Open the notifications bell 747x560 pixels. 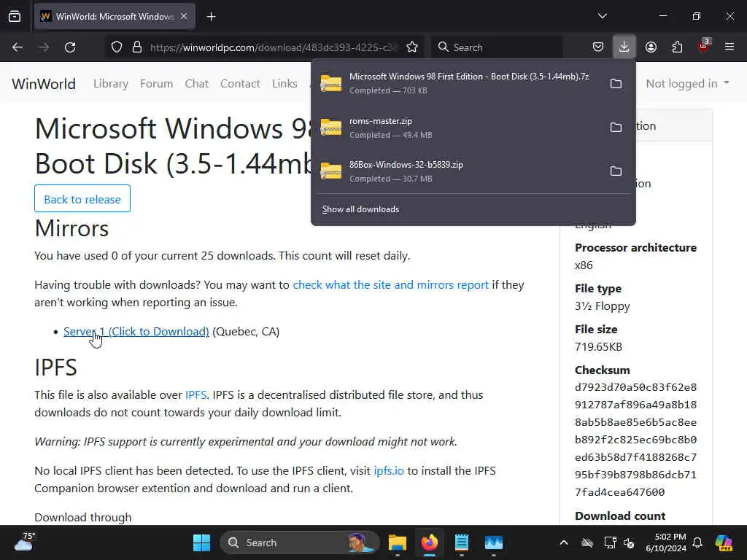click(x=697, y=542)
